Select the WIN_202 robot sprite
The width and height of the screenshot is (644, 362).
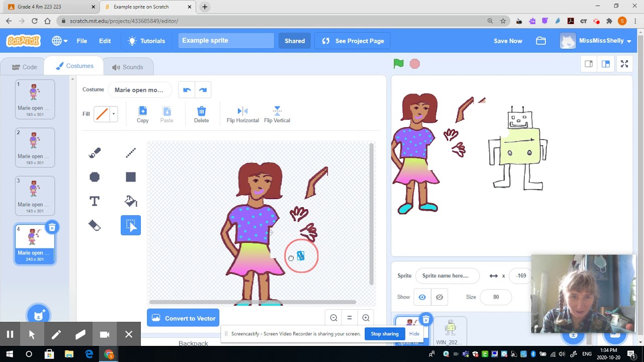[450, 332]
